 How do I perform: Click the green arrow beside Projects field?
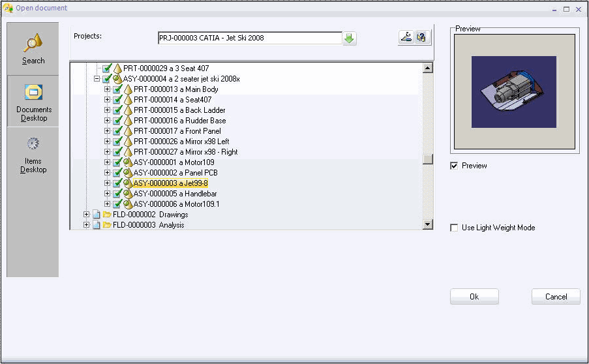coord(349,38)
